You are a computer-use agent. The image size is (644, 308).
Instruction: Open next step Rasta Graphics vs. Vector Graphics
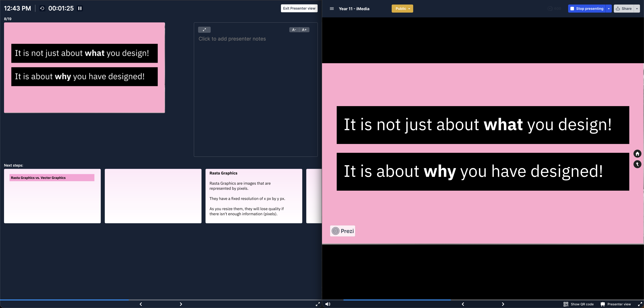click(52, 196)
